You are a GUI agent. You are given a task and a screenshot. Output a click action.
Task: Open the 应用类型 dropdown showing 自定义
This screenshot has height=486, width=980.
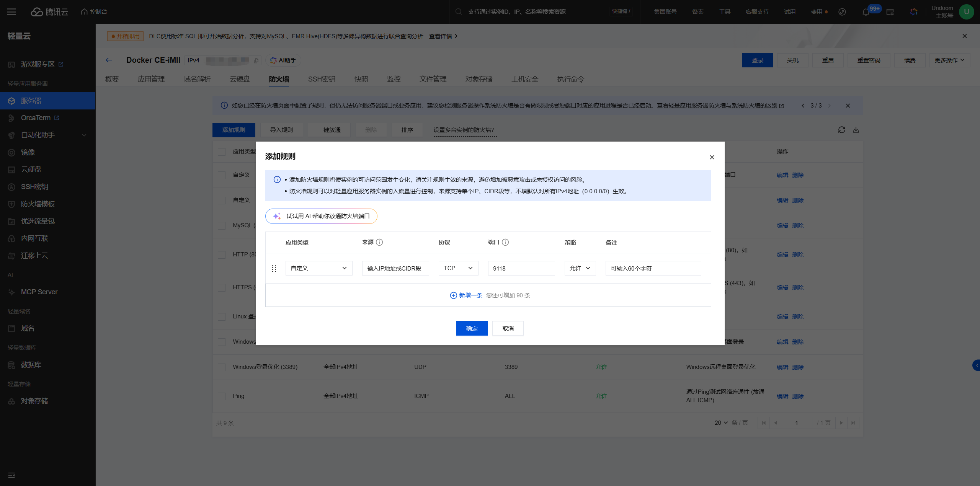pos(318,268)
